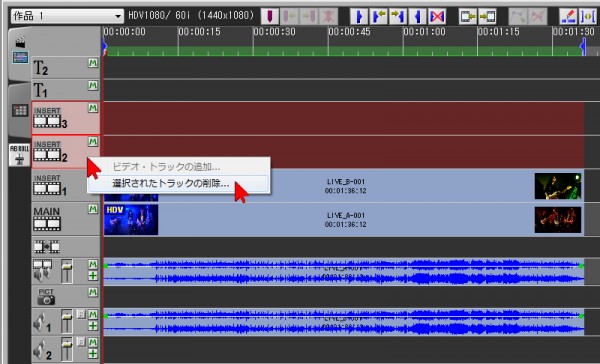600x364 pixels.
Task: Expand audio track 1 with plus button
Action: (x=93, y=326)
